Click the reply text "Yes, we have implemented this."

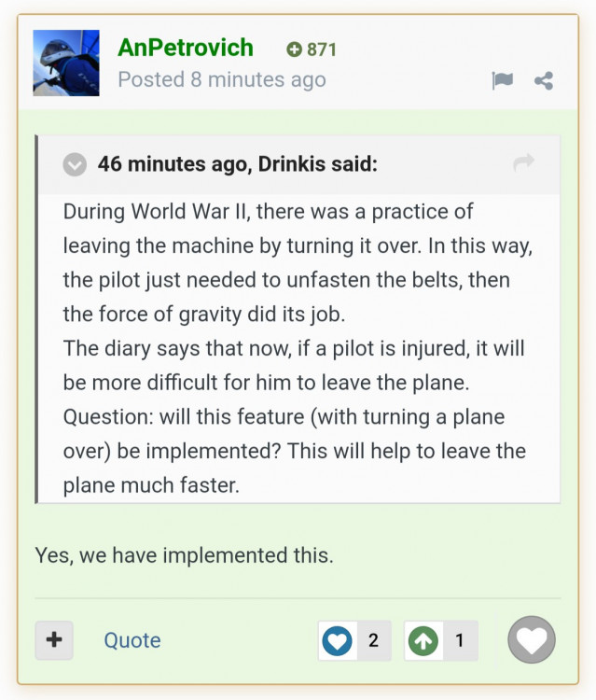tap(184, 555)
